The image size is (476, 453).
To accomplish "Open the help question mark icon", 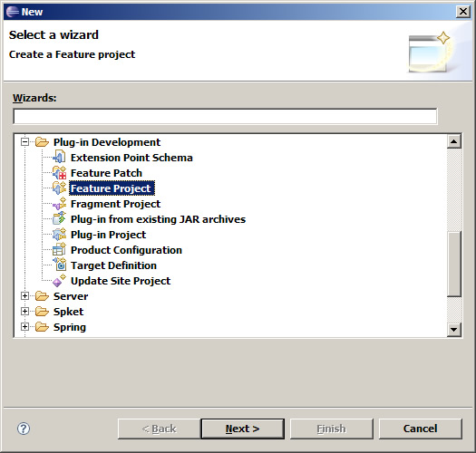I will (x=24, y=429).
